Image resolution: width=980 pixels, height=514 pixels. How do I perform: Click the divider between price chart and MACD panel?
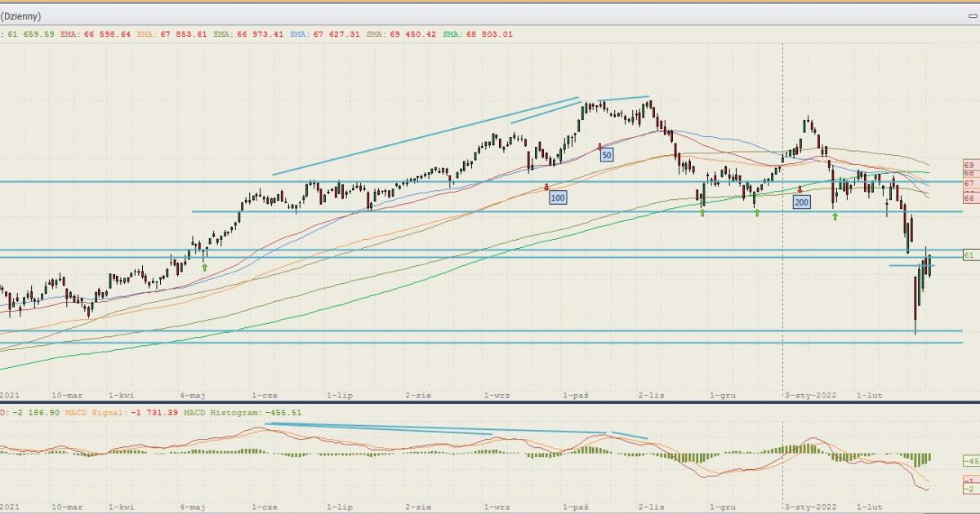[490, 402]
